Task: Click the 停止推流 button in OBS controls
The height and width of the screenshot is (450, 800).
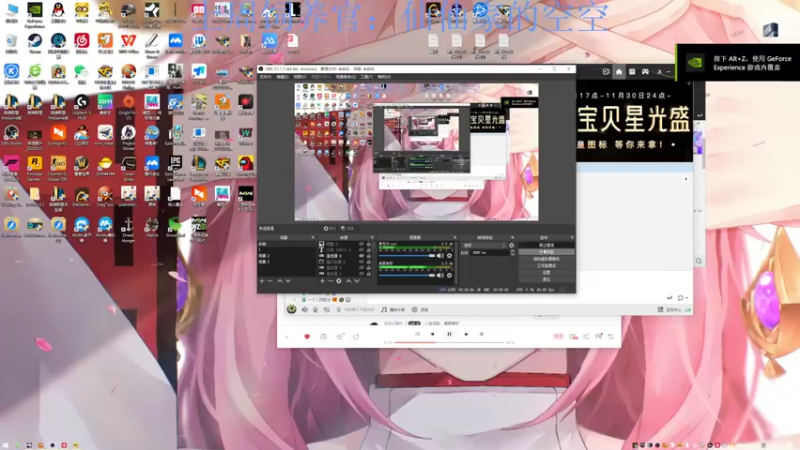Action: (x=546, y=245)
